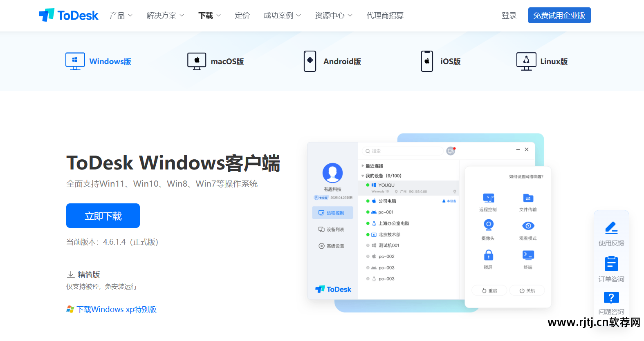Click the ToDesk logo inside the client preview
644x341 pixels.
[333, 289]
